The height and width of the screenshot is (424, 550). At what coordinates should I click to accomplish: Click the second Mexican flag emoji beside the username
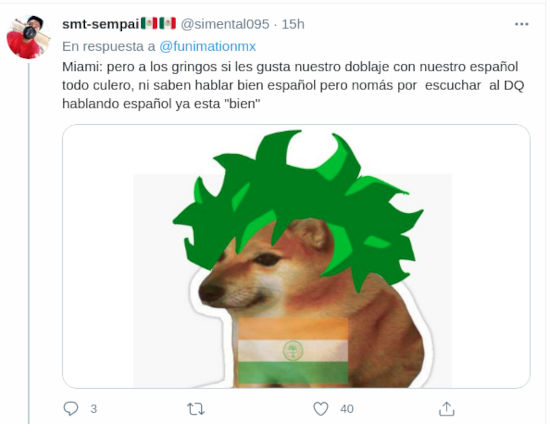click(x=167, y=23)
